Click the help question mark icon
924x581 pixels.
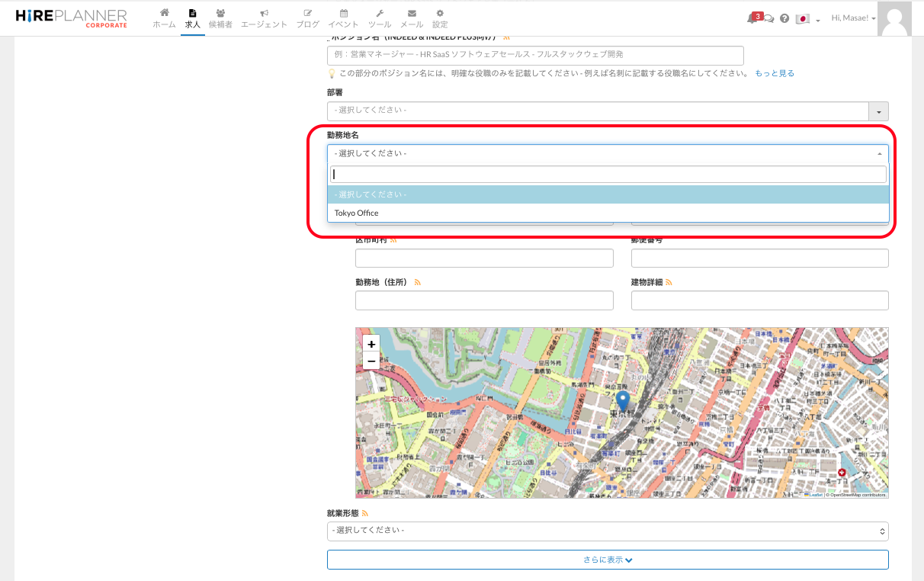click(784, 19)
